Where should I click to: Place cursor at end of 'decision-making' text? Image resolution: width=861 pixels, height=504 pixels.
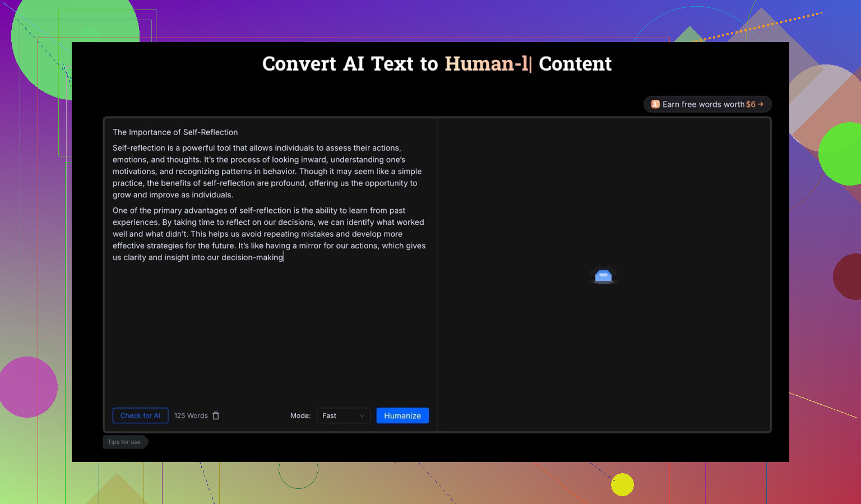tap(284, 257)
